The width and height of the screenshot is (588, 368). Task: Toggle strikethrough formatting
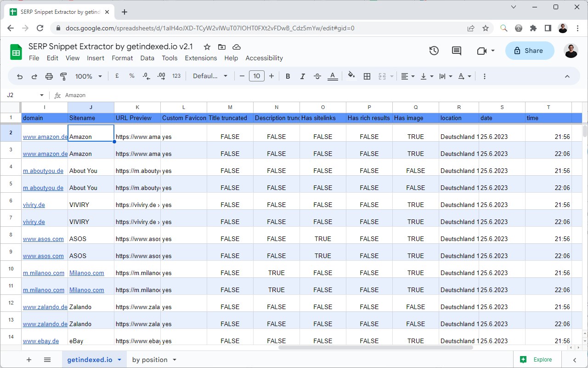[317, 76]
